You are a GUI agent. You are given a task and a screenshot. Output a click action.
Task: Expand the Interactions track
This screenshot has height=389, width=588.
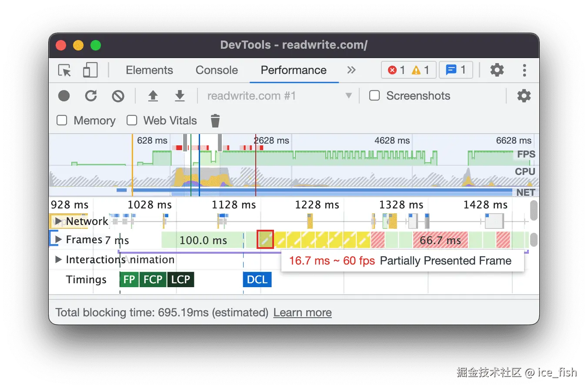point(59,260)
